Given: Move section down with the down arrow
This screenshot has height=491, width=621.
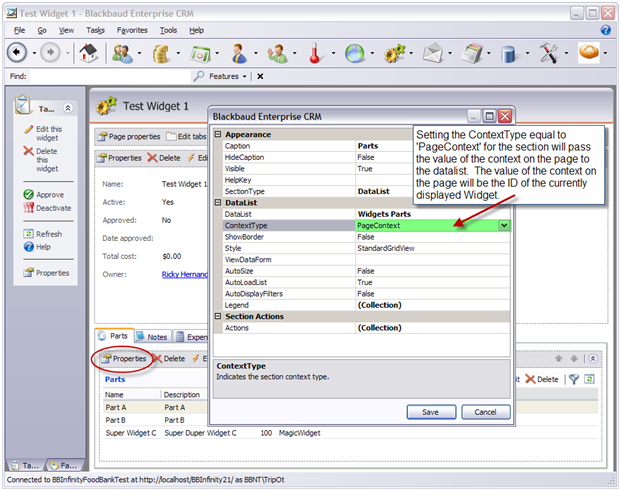Looking at the screenshot, I should (x=574, y=359).
